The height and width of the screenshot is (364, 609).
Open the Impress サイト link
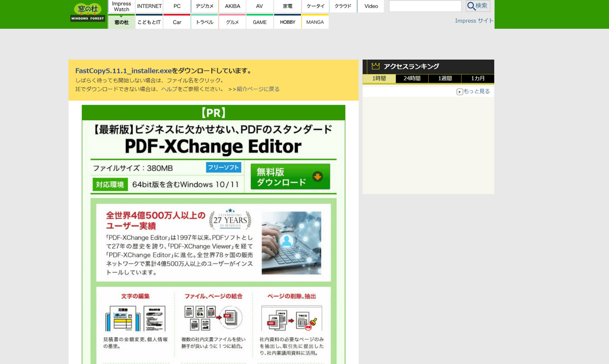click(474, 20)
